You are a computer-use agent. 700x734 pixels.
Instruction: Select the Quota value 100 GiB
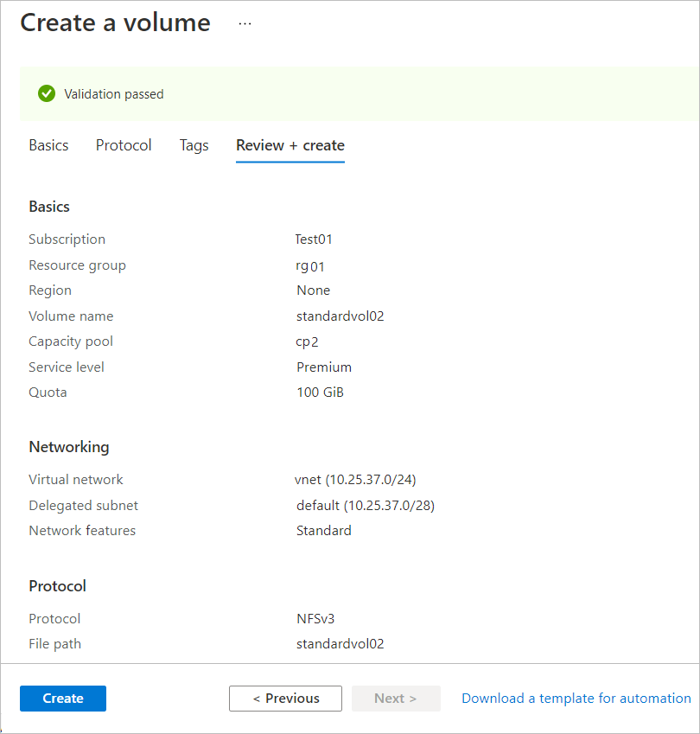pos(320,392)
